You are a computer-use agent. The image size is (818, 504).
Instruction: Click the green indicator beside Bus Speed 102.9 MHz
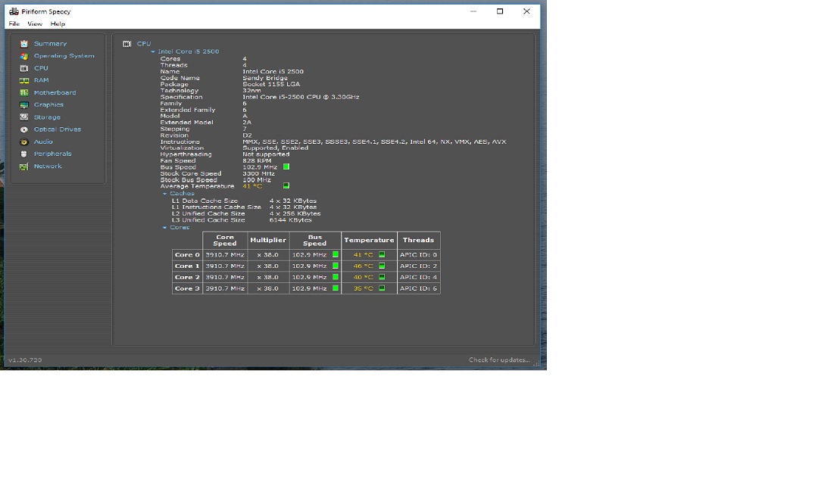click(x=286, y=166)
